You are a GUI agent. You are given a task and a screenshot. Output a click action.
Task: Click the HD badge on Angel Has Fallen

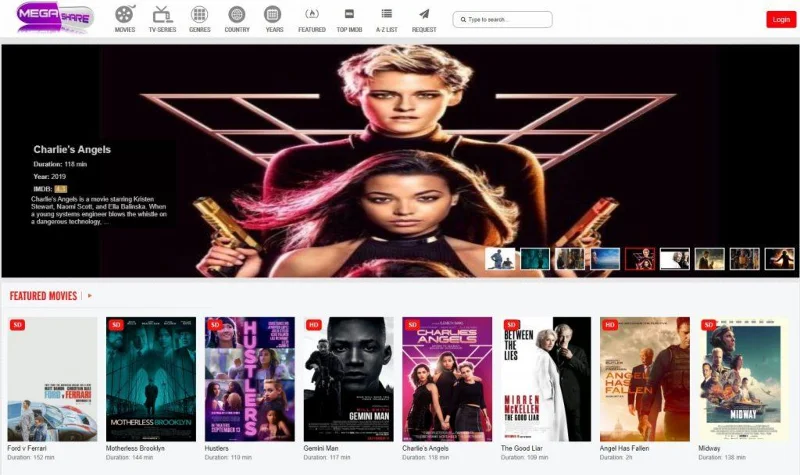[x=610, y=324]
